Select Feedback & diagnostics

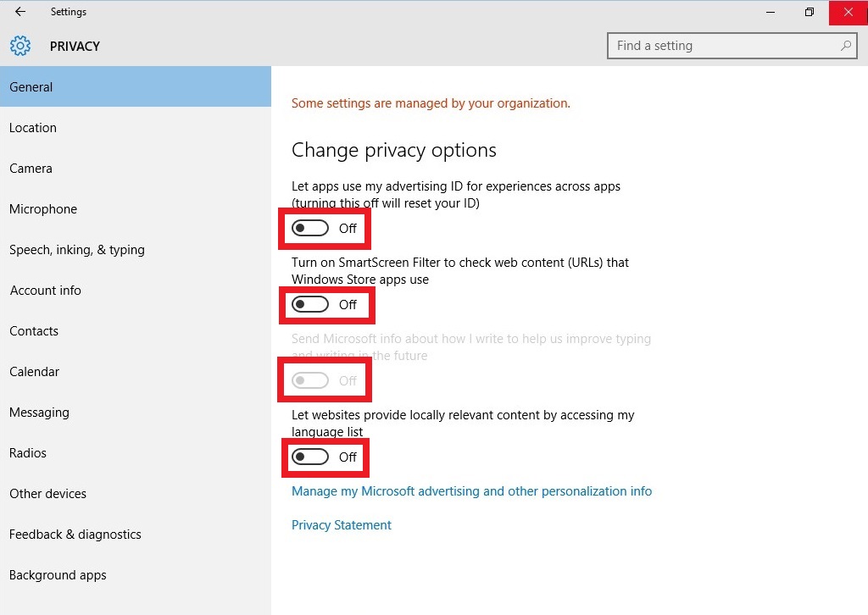point(75,535)
